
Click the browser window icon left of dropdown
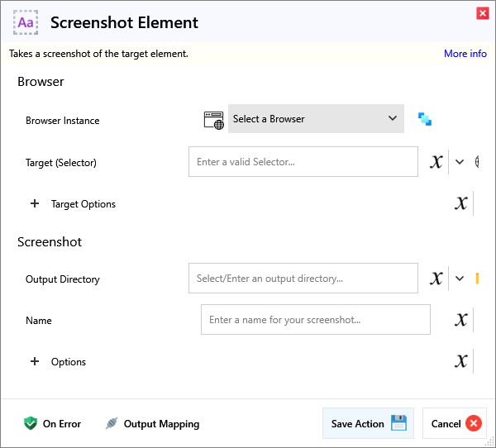pos(214,119)
